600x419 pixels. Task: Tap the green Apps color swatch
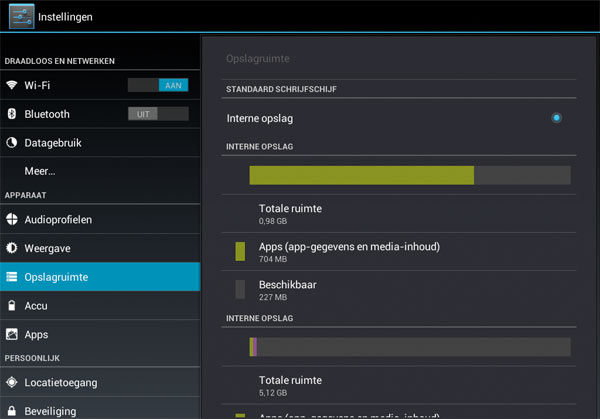[x=240, y=251]
